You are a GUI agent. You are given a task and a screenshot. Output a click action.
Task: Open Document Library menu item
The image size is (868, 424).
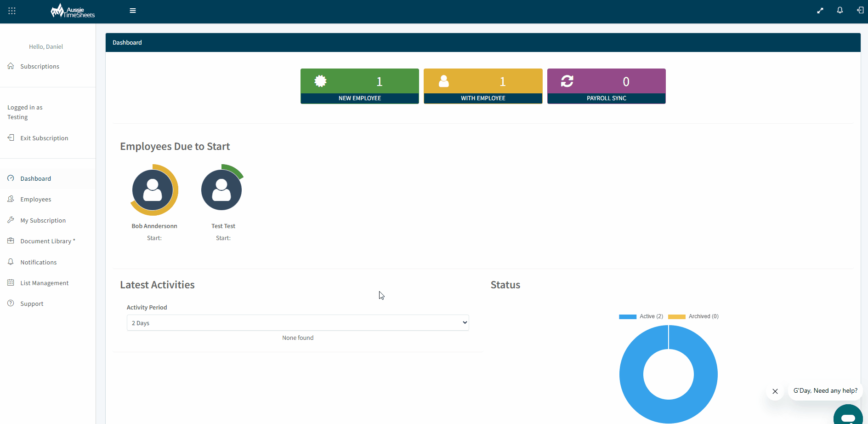pos(48,241)
